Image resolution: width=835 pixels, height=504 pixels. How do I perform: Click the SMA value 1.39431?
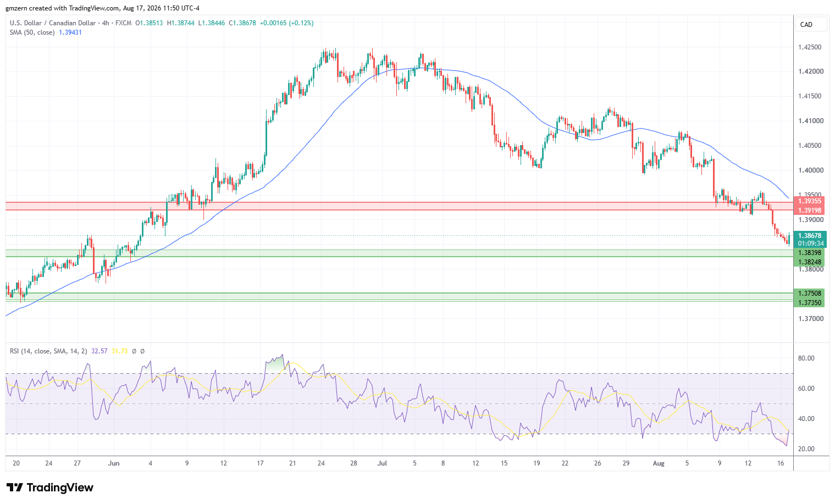[x=70, y=32]
